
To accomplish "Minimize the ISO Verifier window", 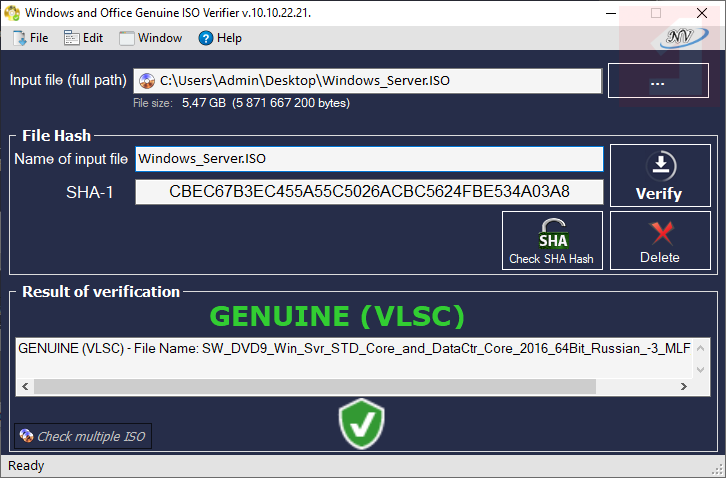I will click(611, 13).
